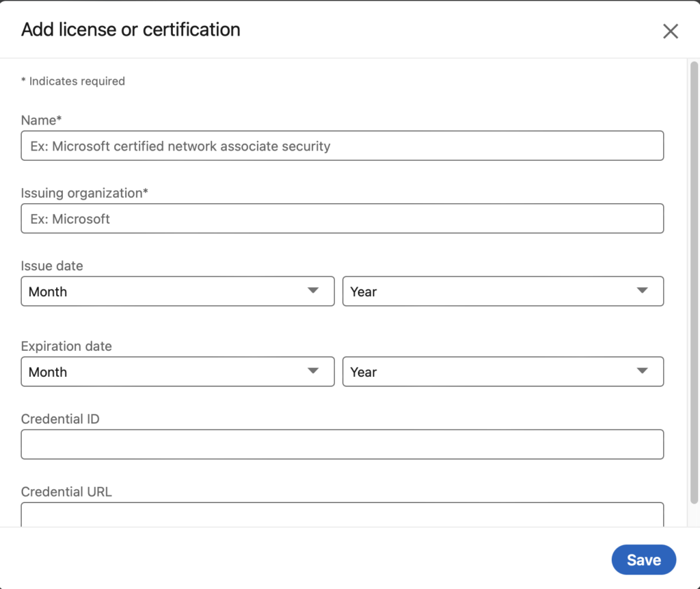
Task: Open the Expiration date Year combo box
Action: [502, 371]
